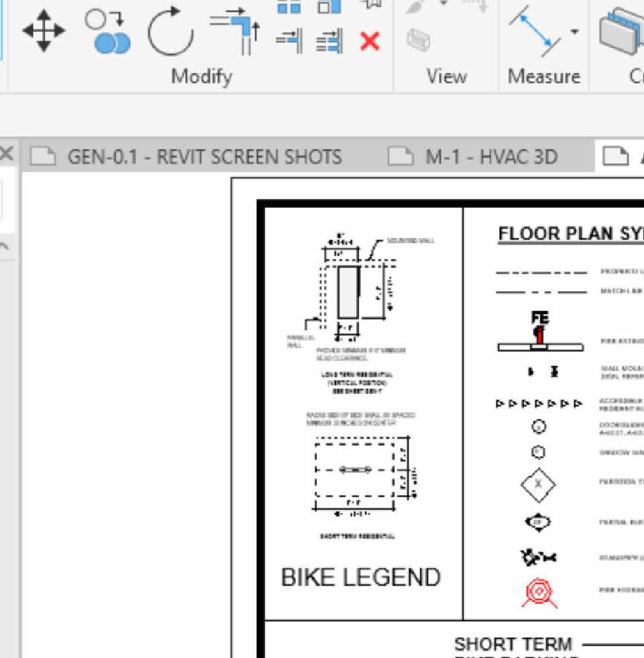Click the FE fire extinguisher symbol
Image resolution: width=644 pixels, height=658 pixels.
[540, 331]
